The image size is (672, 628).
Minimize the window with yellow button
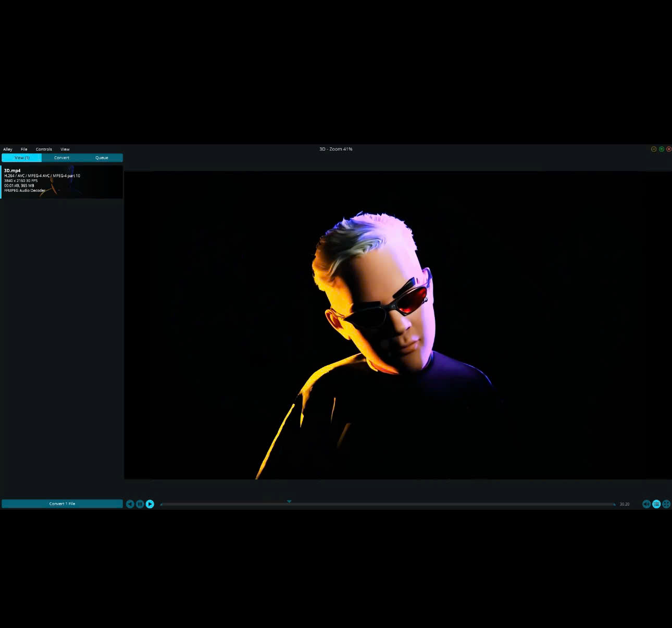(654, 149)
